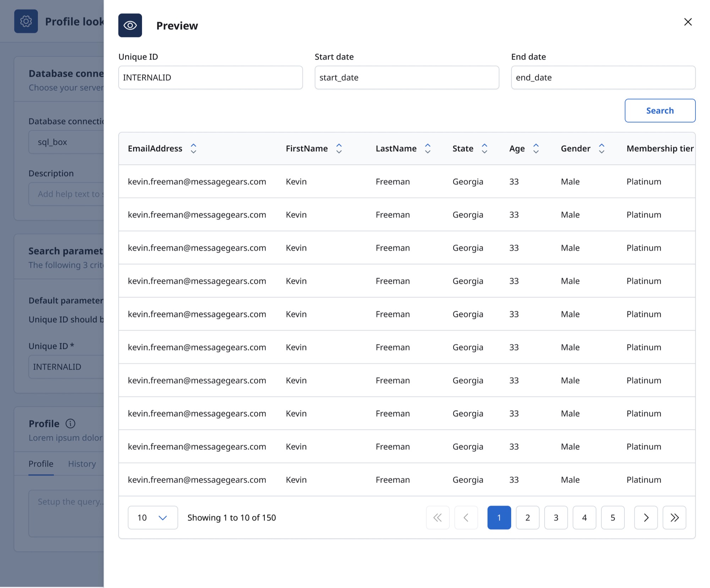
Task: Click the Start date input field
Action: click(407, 77)
